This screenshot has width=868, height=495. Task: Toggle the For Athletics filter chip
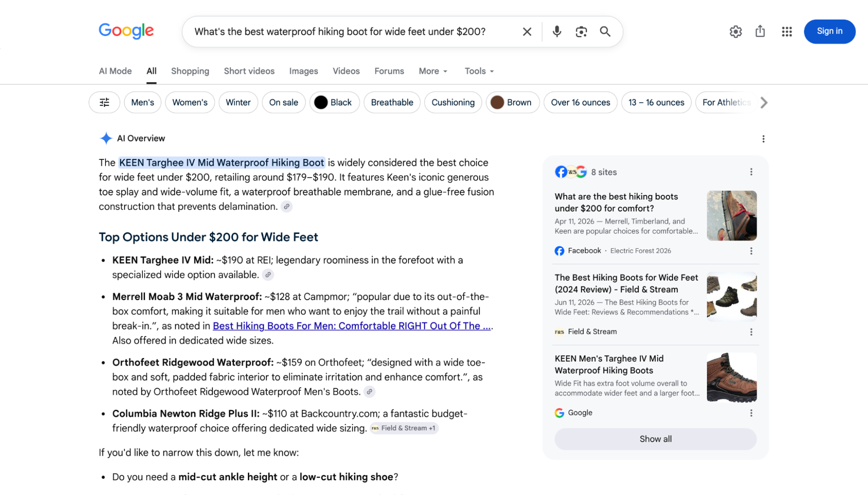[x=726, y=102]
